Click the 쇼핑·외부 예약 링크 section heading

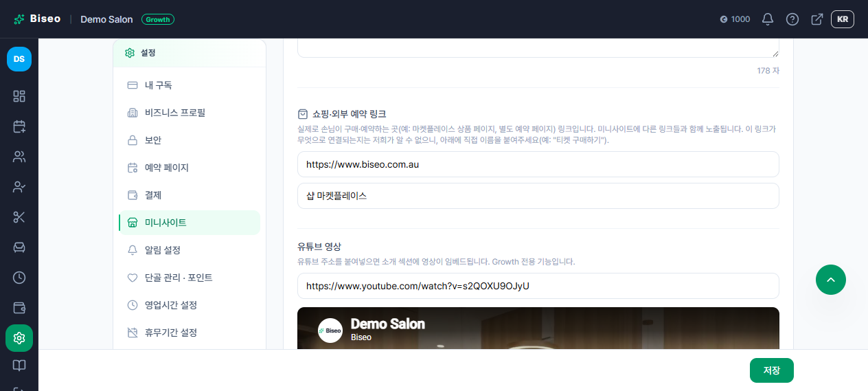[350, 114]
